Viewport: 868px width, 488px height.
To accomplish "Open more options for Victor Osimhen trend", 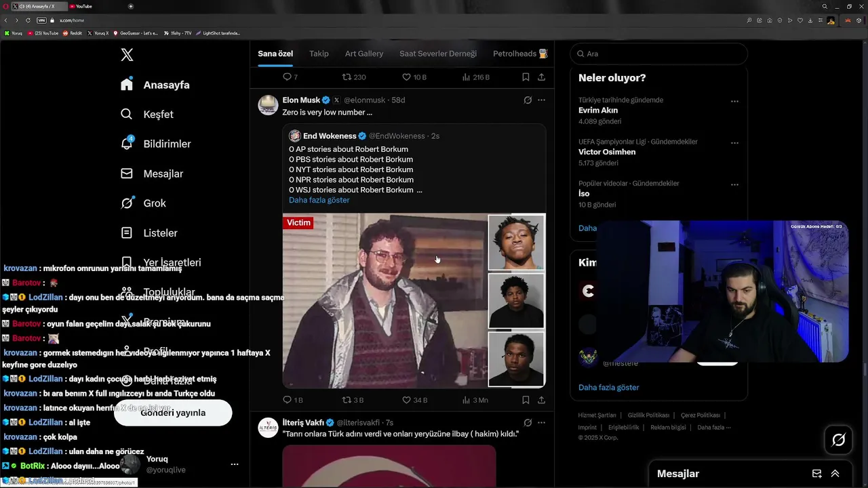I will (734, 143).
